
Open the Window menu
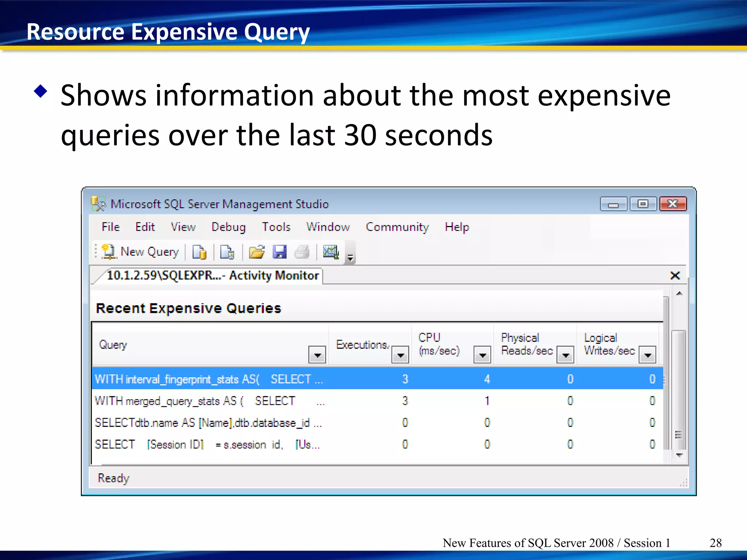[328, 227]
